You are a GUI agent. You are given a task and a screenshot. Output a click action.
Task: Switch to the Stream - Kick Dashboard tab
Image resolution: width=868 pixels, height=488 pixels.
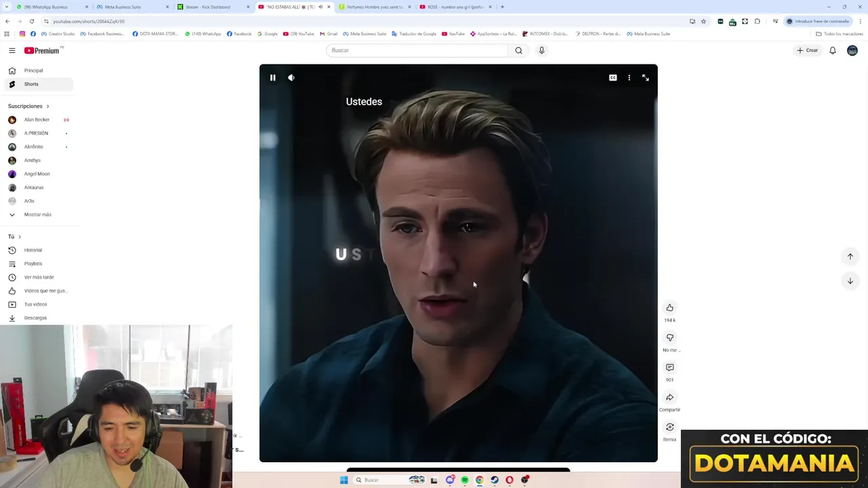213,7
